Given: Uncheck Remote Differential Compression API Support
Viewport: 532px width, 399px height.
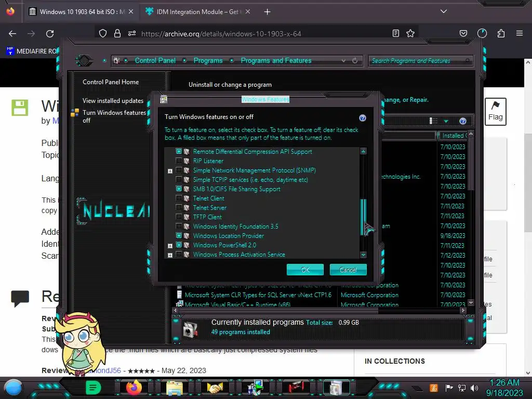Looking at the screenshot, I should click(179, 151).
